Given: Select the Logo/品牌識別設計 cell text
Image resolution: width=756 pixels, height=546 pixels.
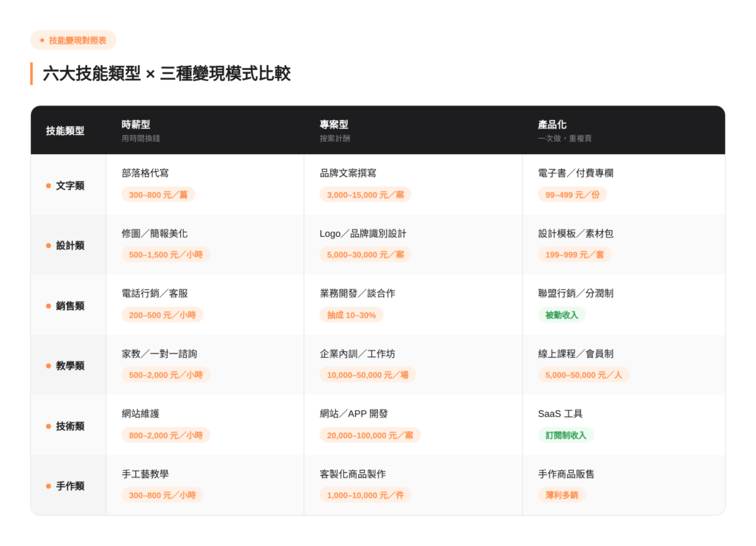Looking at the screenshot, I should coord(362,233).
